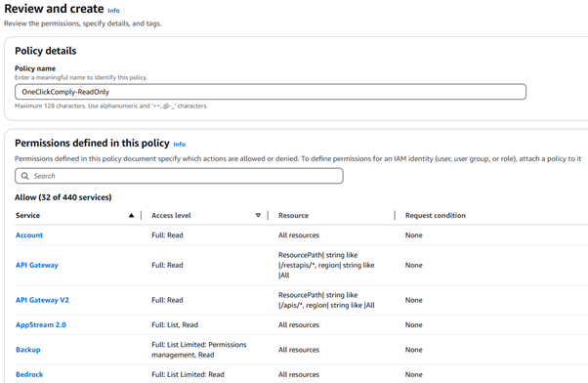The image size is (588, 383).
Task: Open the Info link beside Review and create
Action: [113, 11]
